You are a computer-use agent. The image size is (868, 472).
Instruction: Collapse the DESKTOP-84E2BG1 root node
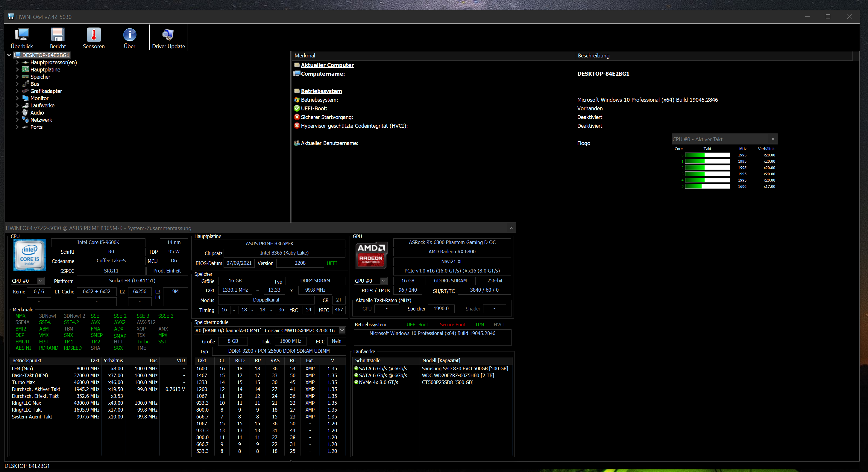pyautogui.click(x=9, y=55)
